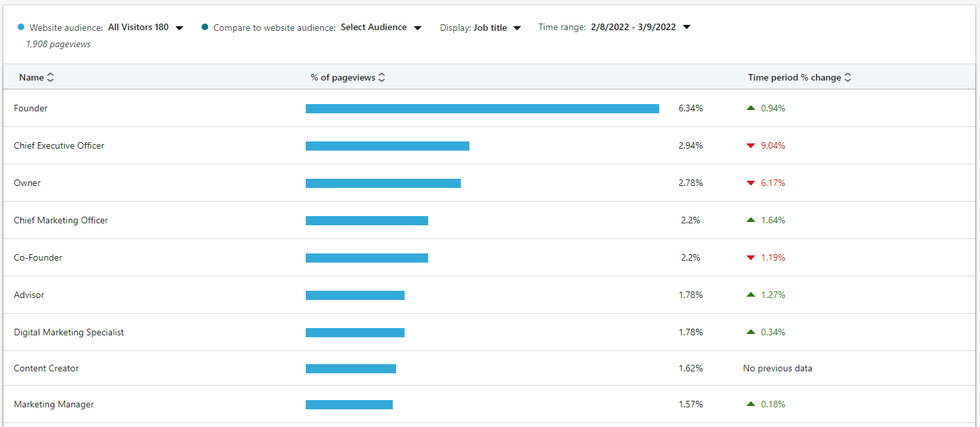Click the Chief Marketing Officer name entry
The image size is (980, 427).
61,220
